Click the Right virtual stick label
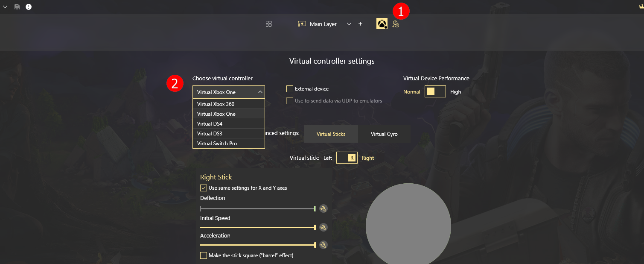Viewport: 644px width, 264px height. [368, 158]
